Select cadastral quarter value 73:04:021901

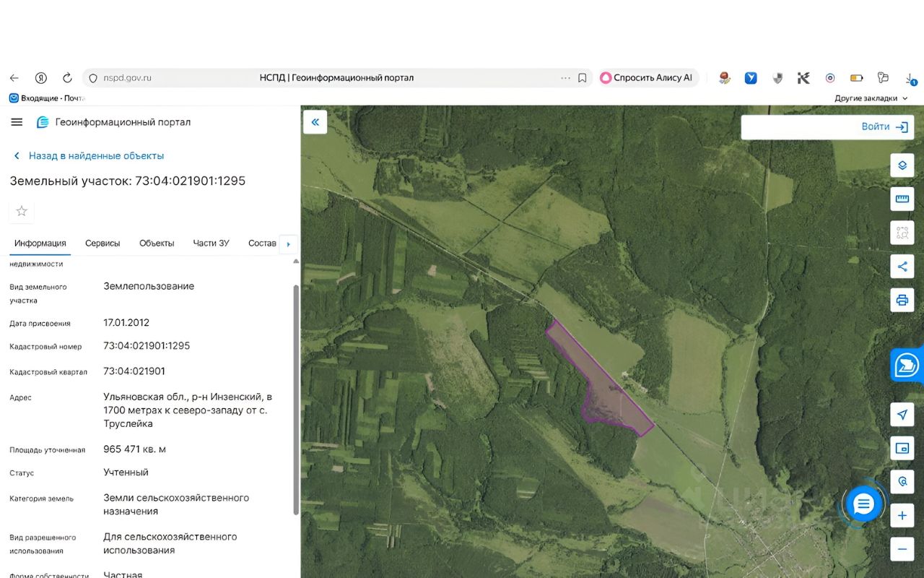[134, 371]
